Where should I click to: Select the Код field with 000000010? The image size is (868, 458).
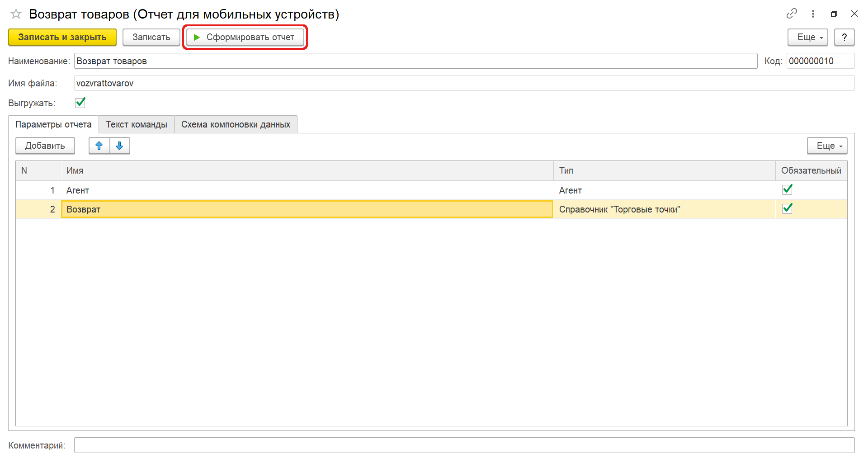[x=820, y=61]
